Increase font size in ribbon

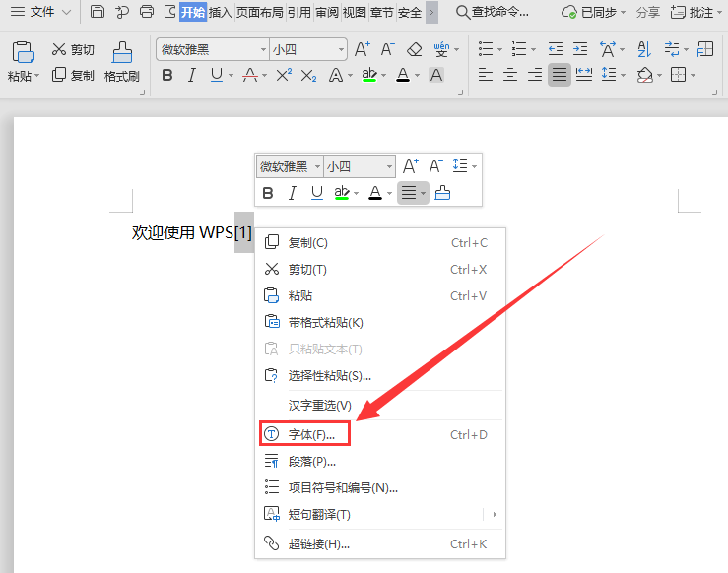coord(363,49)
